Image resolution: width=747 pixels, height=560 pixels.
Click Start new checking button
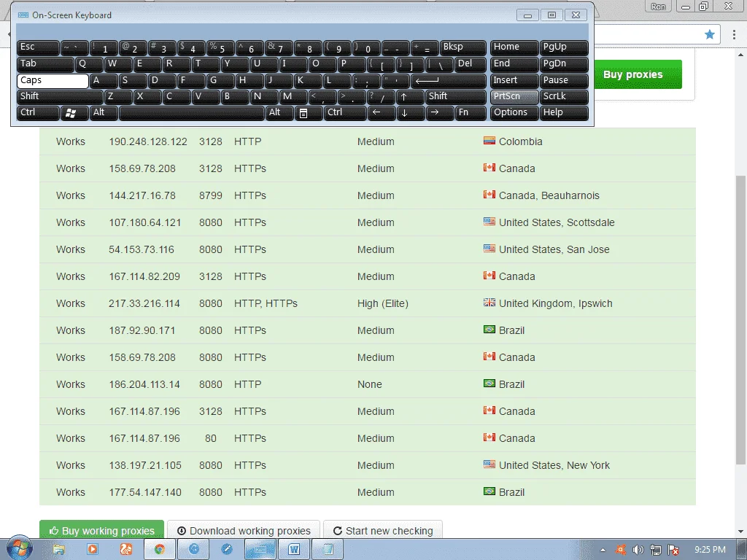382,531
